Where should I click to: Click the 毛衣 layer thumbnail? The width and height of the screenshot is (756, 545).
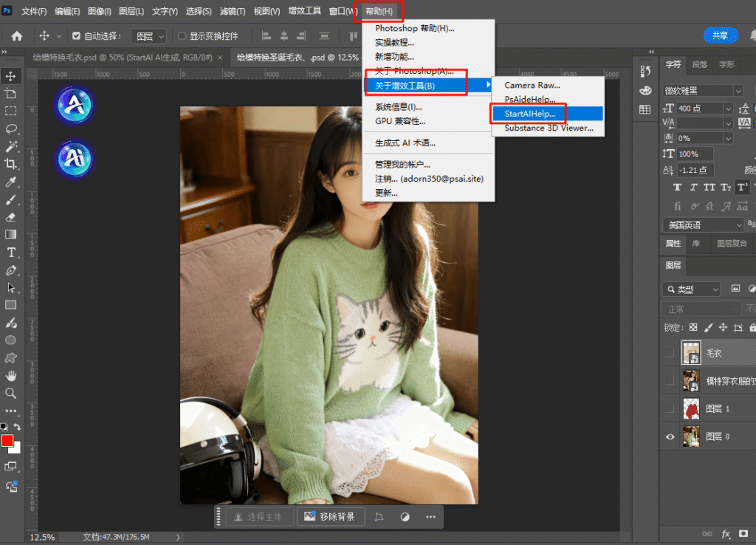pyautogui.click(x=691, y=353)
